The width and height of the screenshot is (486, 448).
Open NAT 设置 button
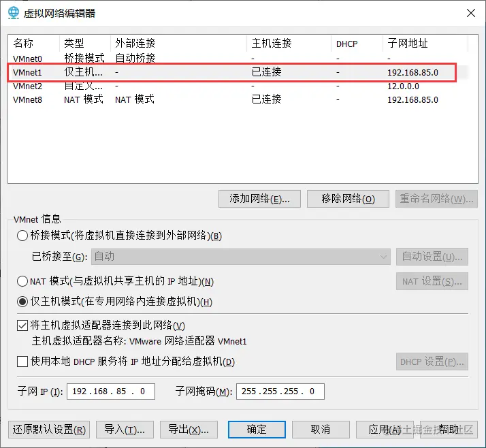point(432,281)
